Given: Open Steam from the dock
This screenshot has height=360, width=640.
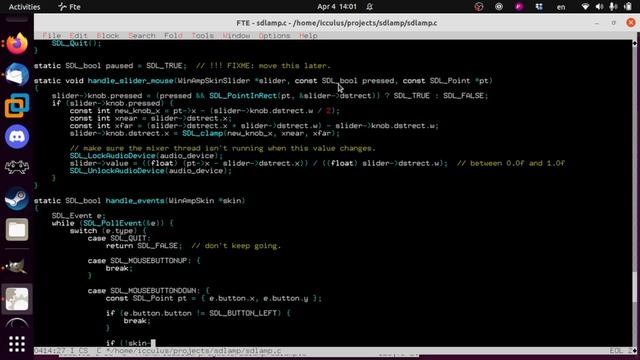Looking at the screenshot, I should [17, 199].
